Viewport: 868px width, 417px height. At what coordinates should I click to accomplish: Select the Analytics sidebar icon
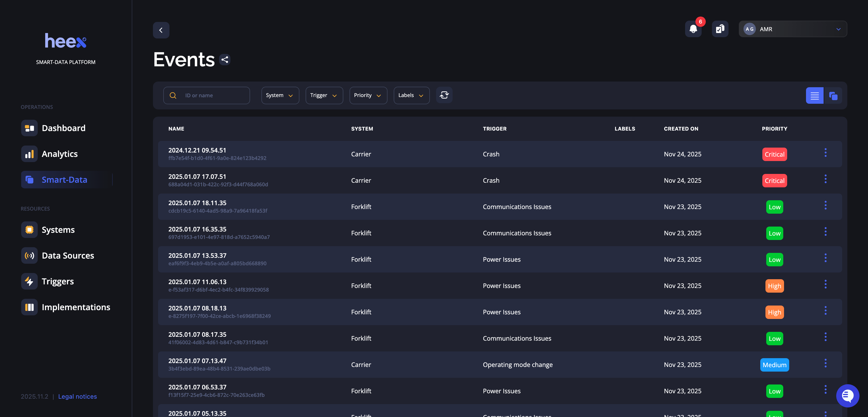(x=29, y=154)
